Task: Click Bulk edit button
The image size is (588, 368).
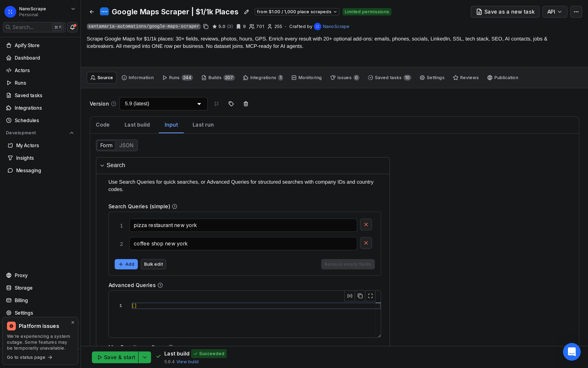Action: [153, 264]
